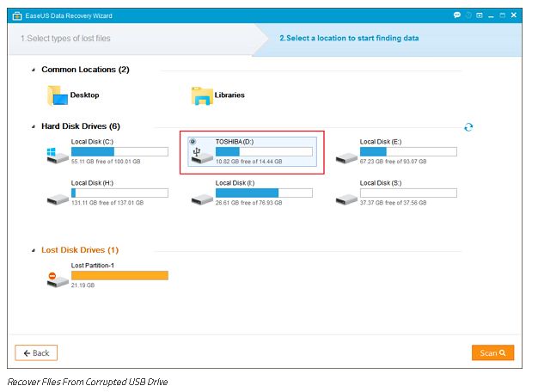This screenshot has width=538, height=392.
Task: Click the Lost Disk Drives (1) heading
Action: click(x=80, y=250)
